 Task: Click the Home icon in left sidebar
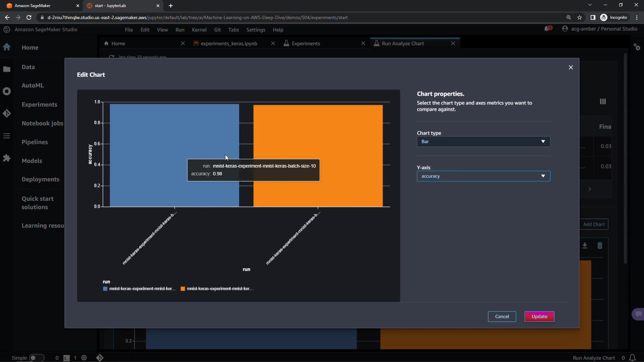(7, 47)
